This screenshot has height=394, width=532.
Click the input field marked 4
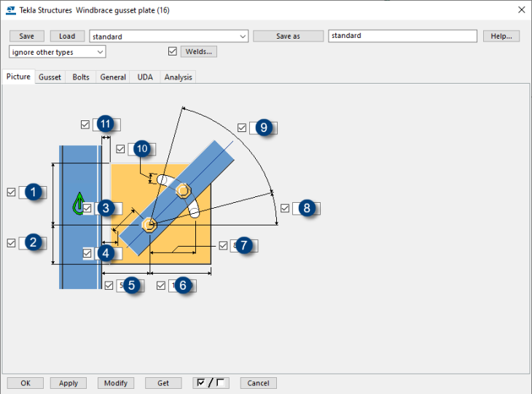tap(109, 253)
